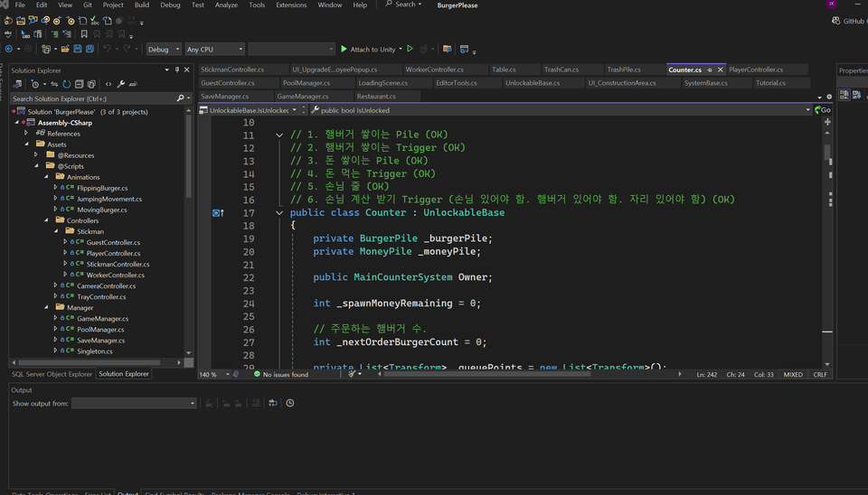Image resolution: width=868 pixels, height=495 pixels.
Task: Click the Go button icon in navigation bar
Action: (823, 110)
